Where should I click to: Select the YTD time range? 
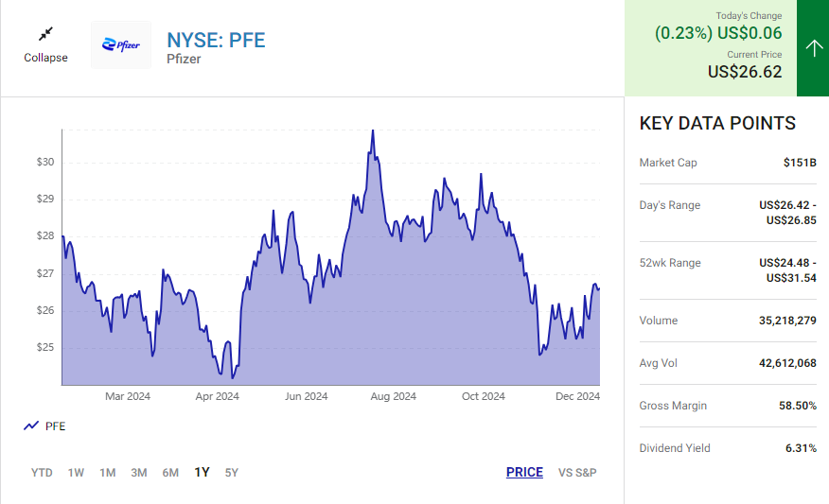click(x=42, y=472)
